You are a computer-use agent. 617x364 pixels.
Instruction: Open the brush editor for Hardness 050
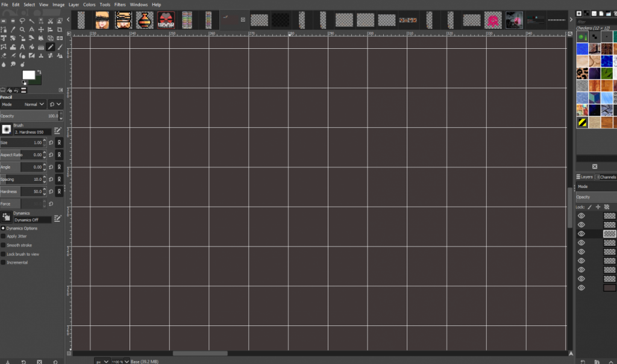click(x=57, y=130)
